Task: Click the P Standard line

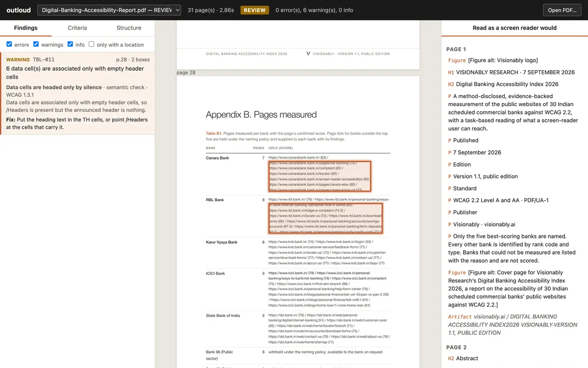Action: (x=462, y=188)
